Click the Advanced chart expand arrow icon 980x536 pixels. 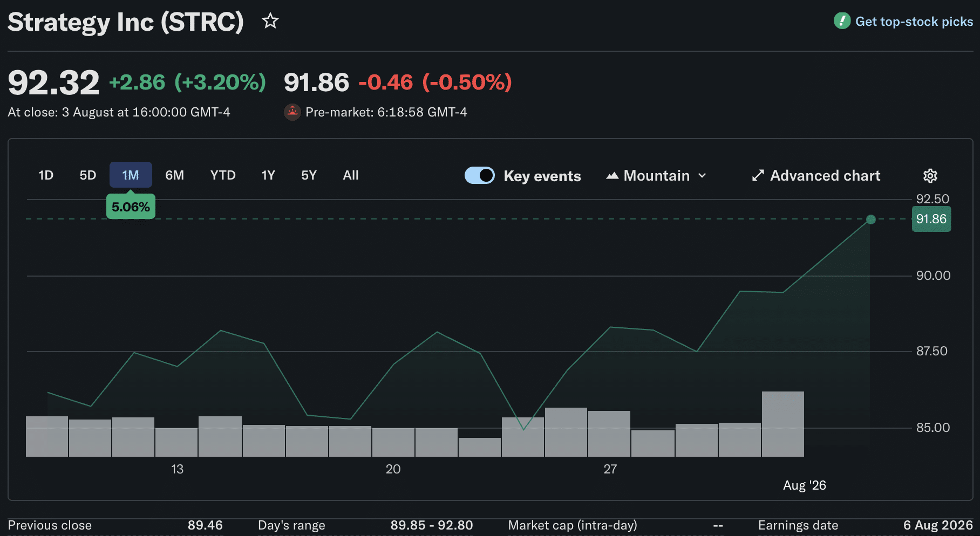pyautogui.click(x=758, y=176)
